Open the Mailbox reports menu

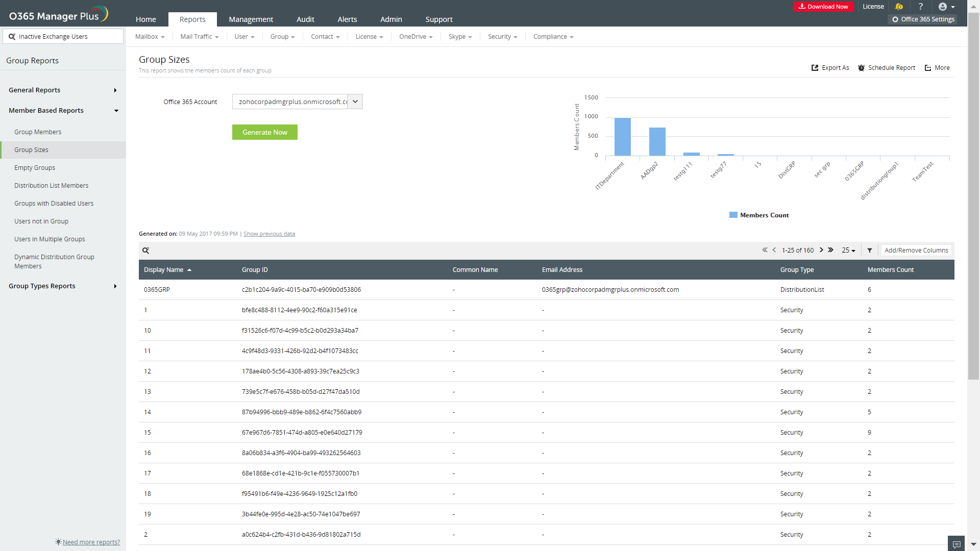[x=150, y=37]
